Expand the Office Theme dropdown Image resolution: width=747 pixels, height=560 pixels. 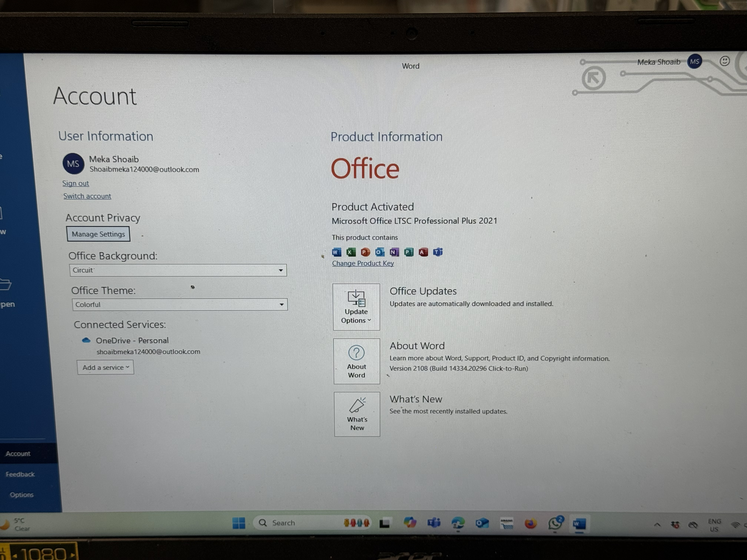[x=281, y=305]
